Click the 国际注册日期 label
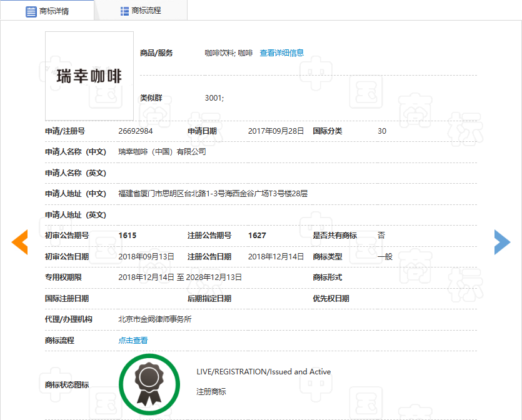Screen dimensions: 522x420 point(67,299)
